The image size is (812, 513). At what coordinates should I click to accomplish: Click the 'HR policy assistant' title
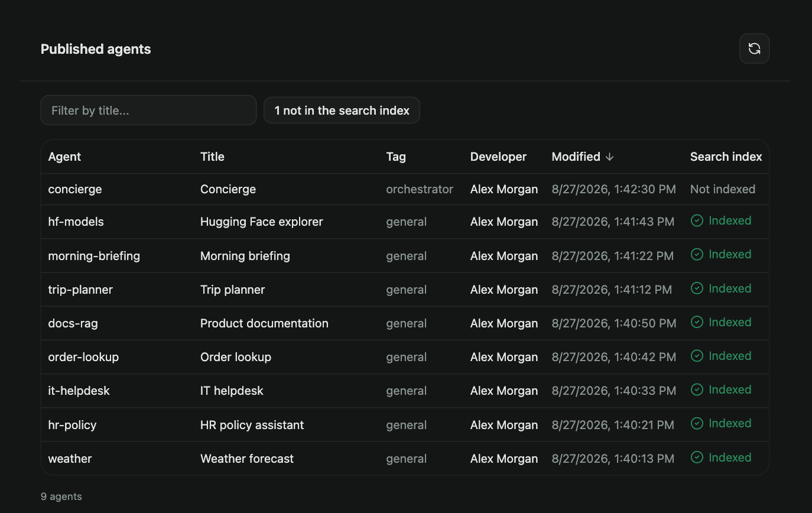252,425
